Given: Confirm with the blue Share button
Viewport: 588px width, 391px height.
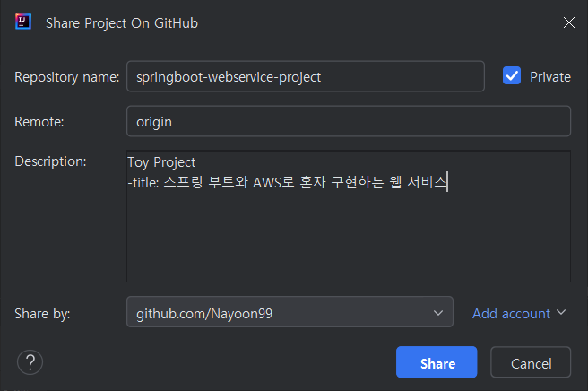Looking at the screenshot, I should (437, 362).
